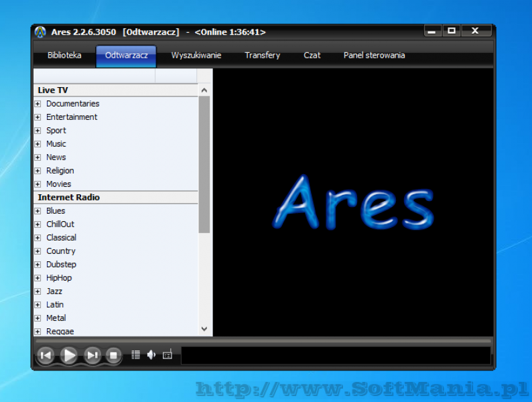
Task: Stop playback with the Stop button
Action: point(113,355)
